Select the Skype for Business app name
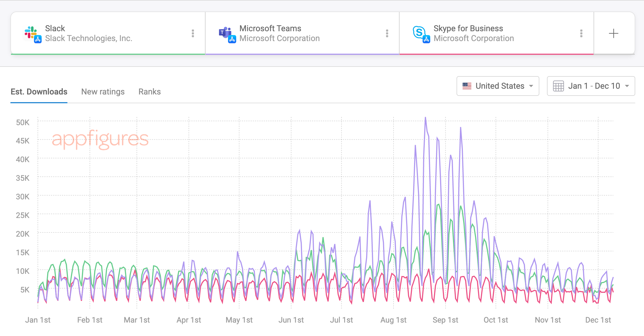 click(x=468, y=28)
